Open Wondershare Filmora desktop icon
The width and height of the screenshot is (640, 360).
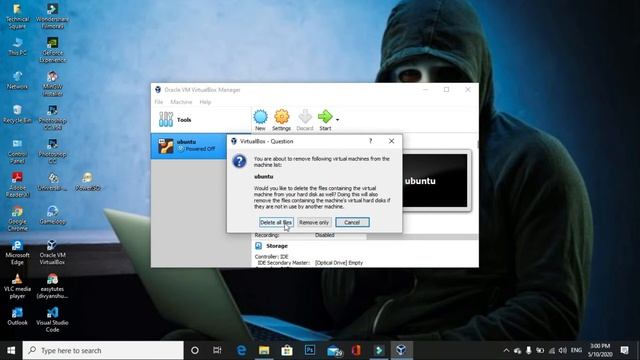tap(52, 16)
